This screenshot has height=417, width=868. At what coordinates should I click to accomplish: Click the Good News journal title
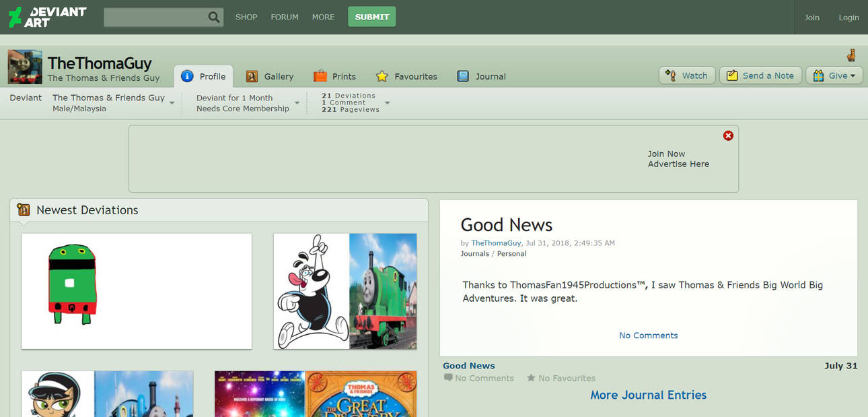pyautogui.click(x=507, y=225)
